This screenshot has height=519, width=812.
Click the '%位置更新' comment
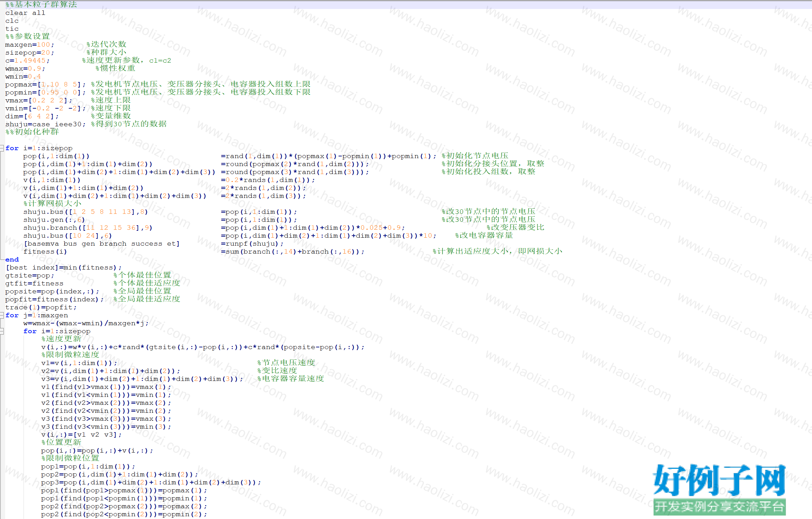[61, 442]
